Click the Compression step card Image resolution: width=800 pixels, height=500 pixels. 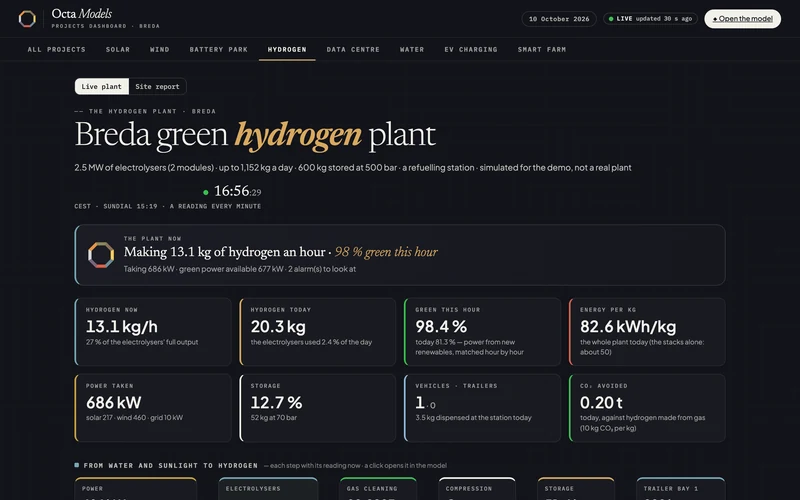[x=477, y=489]
